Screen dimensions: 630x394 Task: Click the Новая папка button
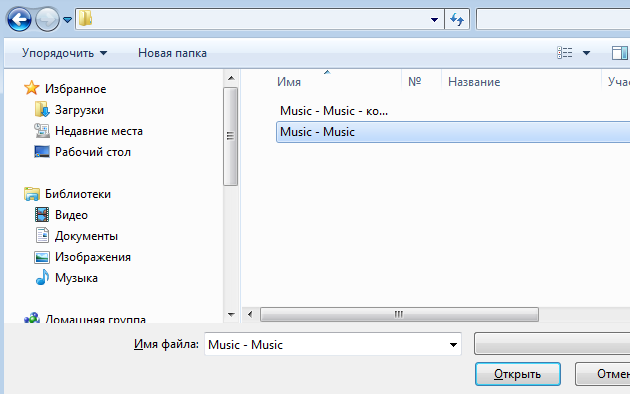(172, 53)
